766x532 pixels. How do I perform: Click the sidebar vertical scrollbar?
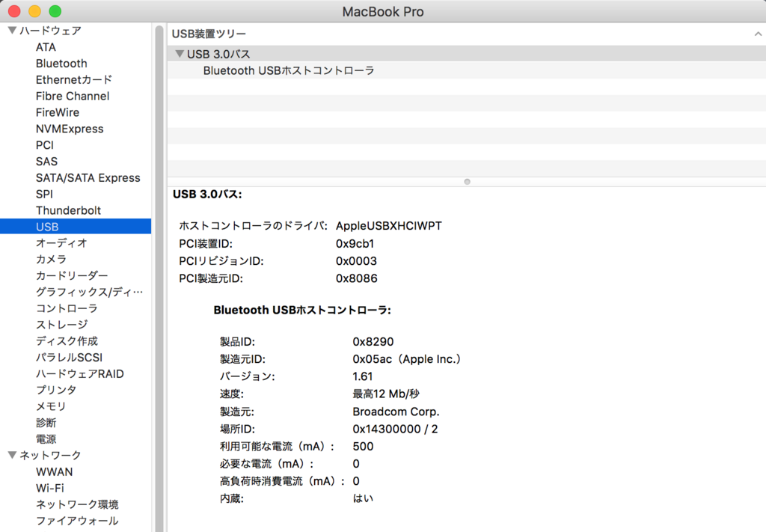(x=159, y=278)
